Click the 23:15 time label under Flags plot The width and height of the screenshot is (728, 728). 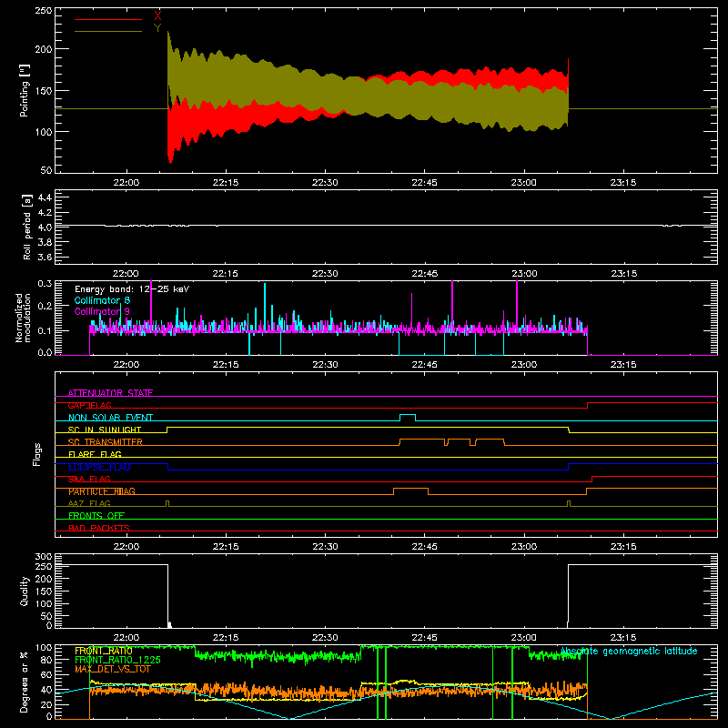tap(623, 547)
